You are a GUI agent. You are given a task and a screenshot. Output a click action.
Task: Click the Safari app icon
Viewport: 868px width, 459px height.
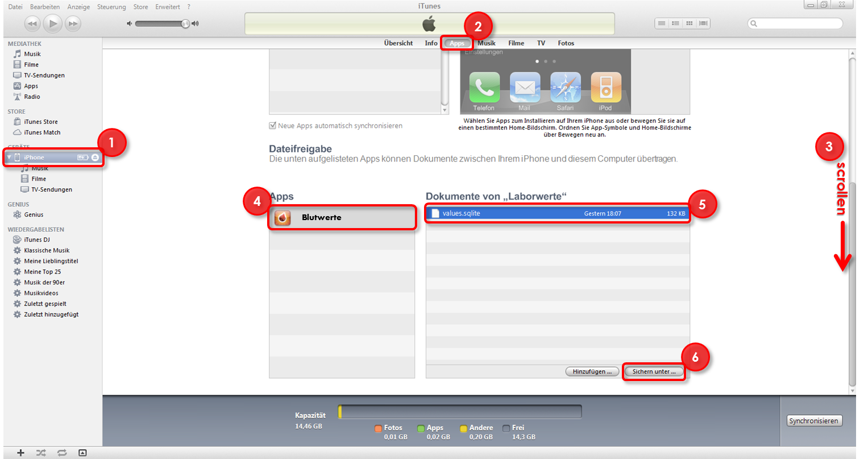[x=566, y=88]
